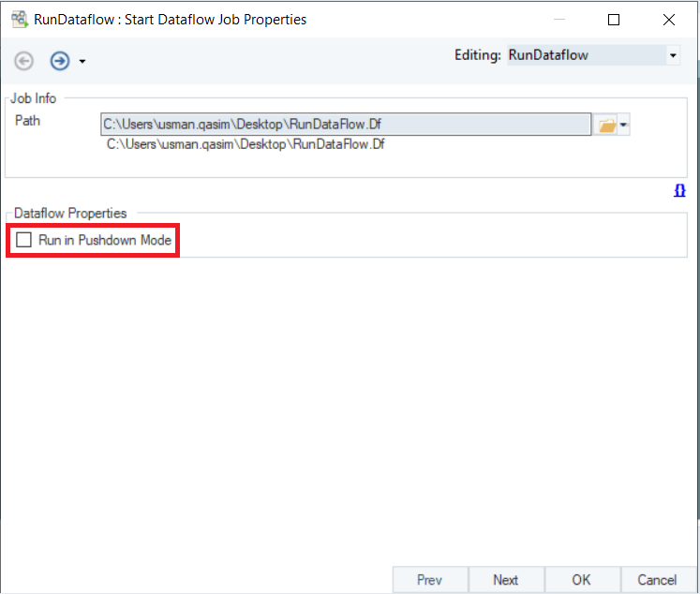Click the forward navigation arrow
Image resolution: width=700 pixels, height=594 pixels.
click(x=59, y=61)
